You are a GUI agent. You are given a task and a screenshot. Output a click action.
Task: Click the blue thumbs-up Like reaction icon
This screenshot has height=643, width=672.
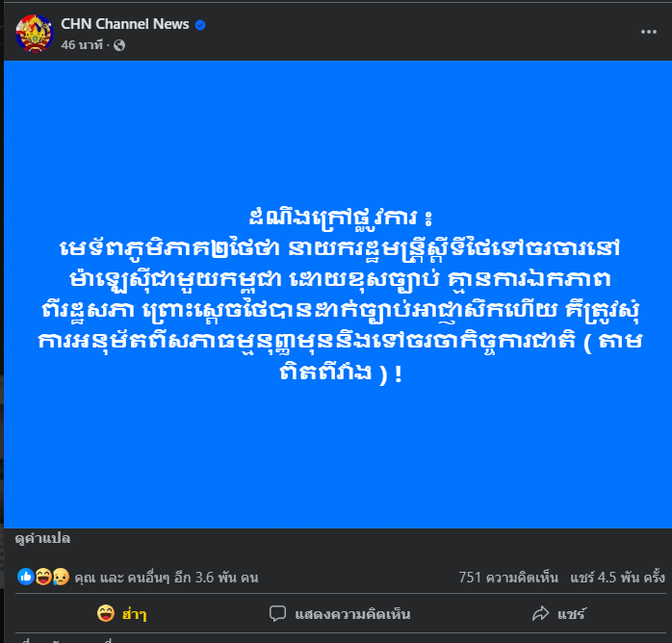tap(25, 577)
